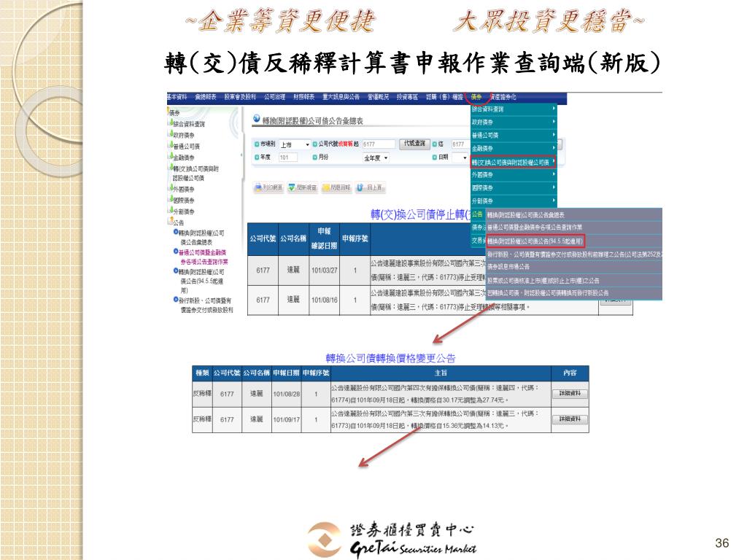Open the 月份 dropdown showing 全年度
Screen dimensions: 747x560
click(376, 157)
